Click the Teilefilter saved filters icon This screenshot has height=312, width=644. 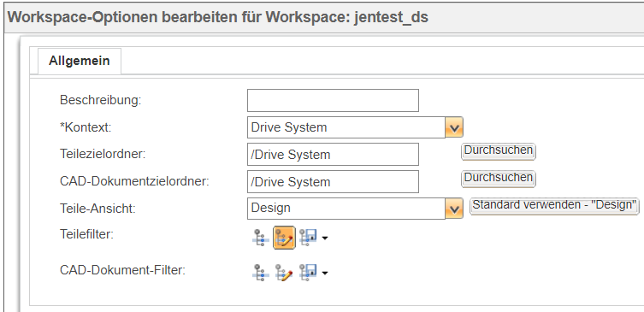coord(308,238)
